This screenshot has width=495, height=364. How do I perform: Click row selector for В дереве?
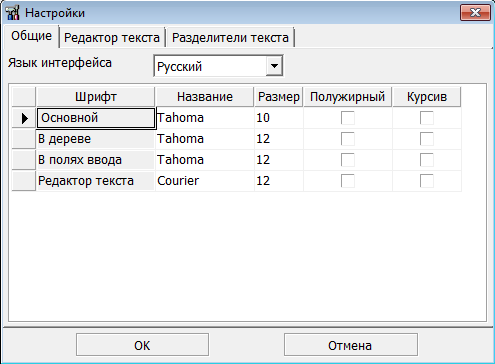pyautogui.click(x=24, y=139)
